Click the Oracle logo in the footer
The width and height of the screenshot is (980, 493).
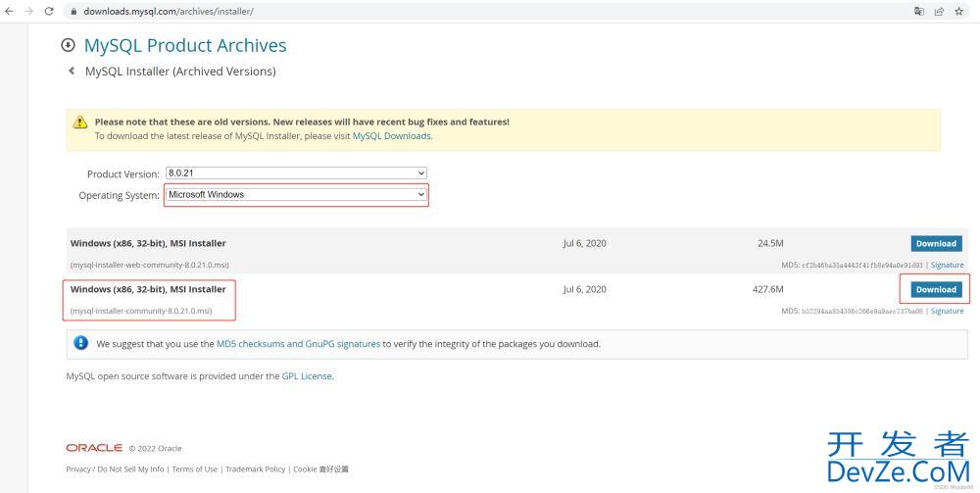(x=94, y=448)
